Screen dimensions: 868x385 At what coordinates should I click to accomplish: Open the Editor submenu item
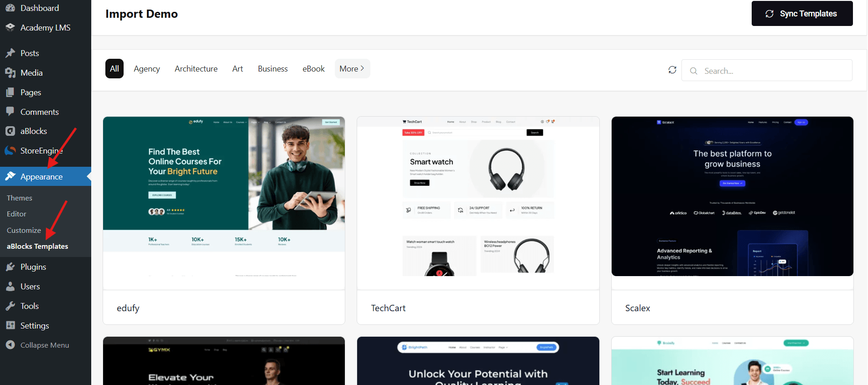pos(16,214)
